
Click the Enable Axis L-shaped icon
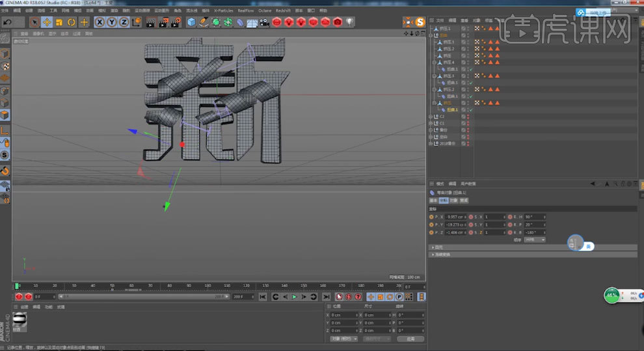(x=5, y=131)
